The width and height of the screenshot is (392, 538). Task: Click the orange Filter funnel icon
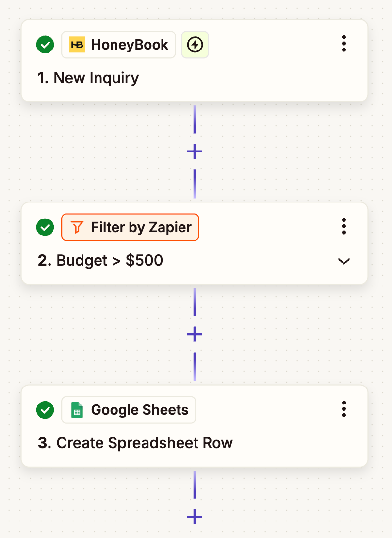77,227
